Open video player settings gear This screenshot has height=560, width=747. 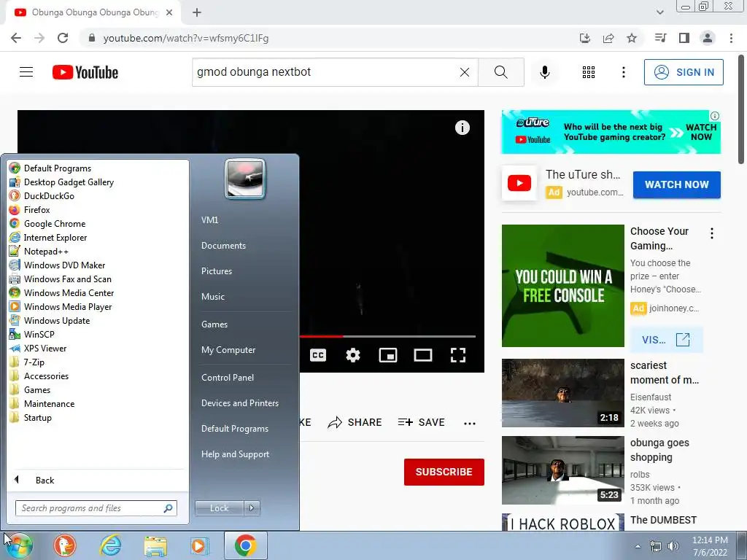coord(353,355)
